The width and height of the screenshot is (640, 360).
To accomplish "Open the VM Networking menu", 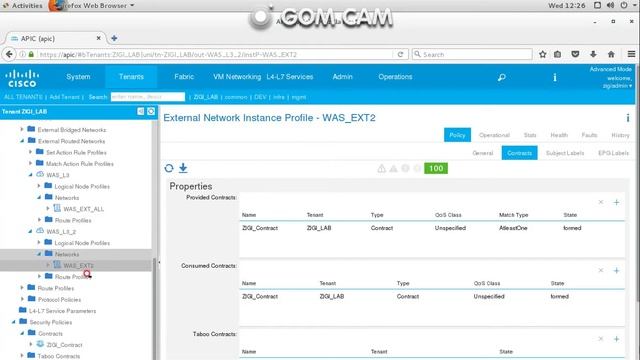I will [237, 77].
